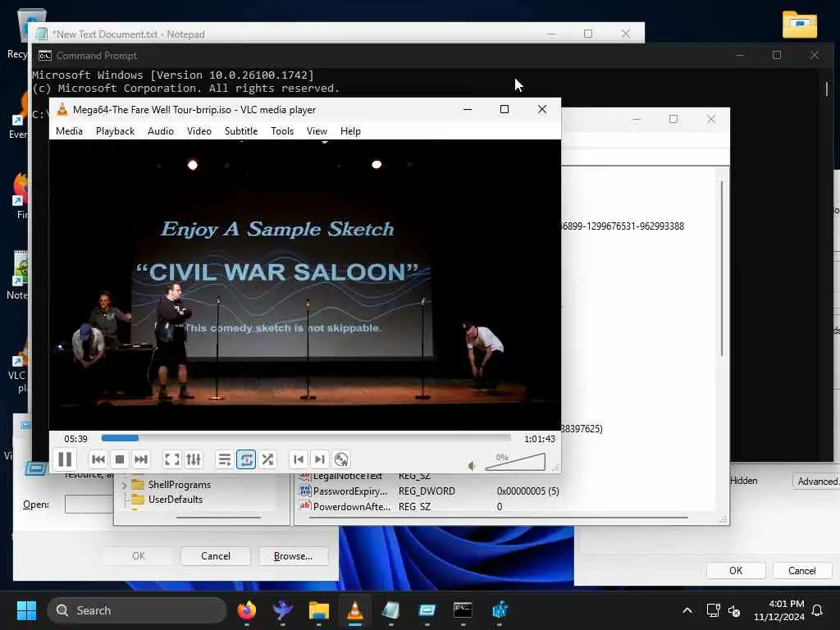Unmute using VLC speaker icon

(x=472, y=466)
